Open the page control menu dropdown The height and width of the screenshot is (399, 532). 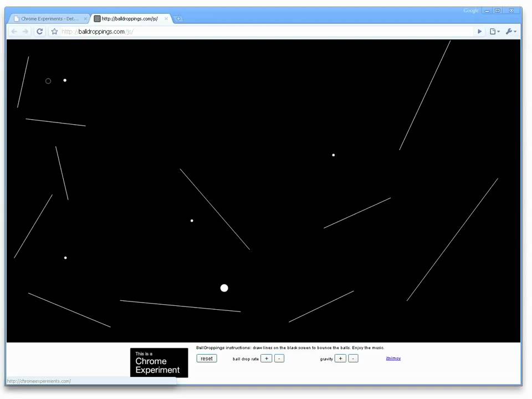coord(494,32)
